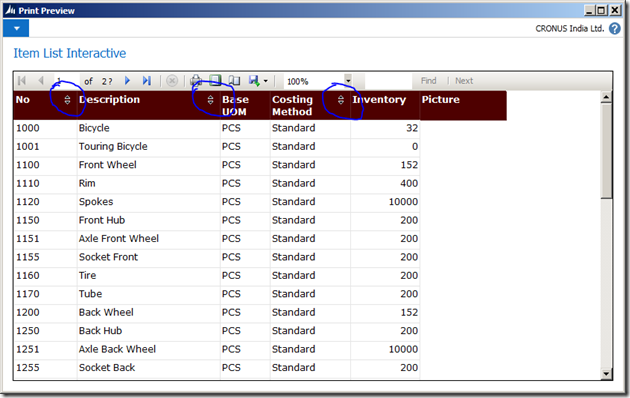This screenshot has height=398, width=630.
Task: Open the 100% zoom dropdown
Action: pos(348,80)
